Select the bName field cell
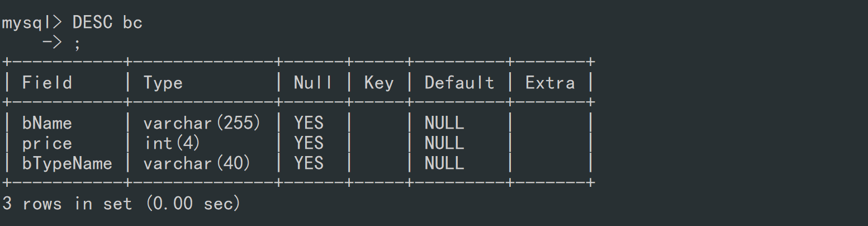Image resolution: width=868 pixels, height=226 pixels. pyautogui.click(x=48, y=123)
